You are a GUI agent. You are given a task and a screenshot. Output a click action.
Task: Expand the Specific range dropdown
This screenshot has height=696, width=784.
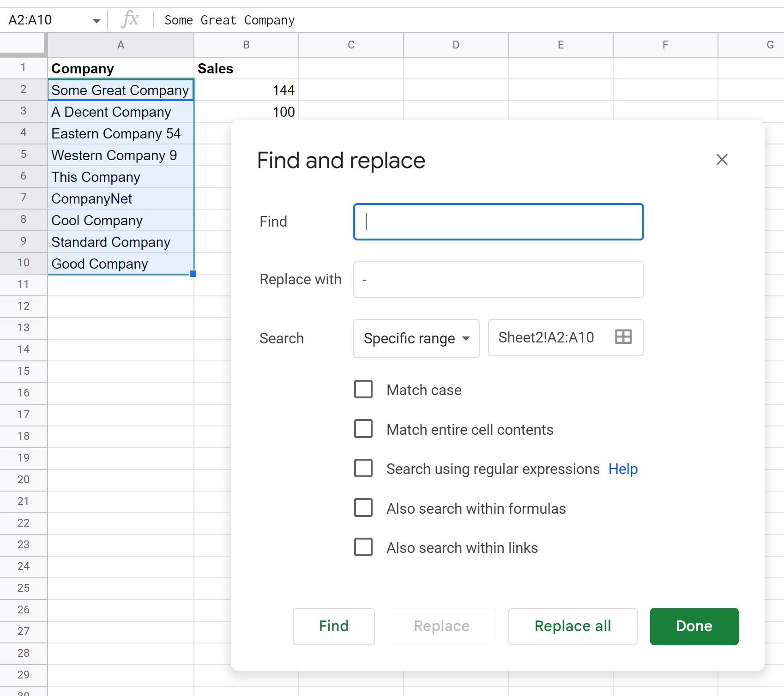coord(416,338)
